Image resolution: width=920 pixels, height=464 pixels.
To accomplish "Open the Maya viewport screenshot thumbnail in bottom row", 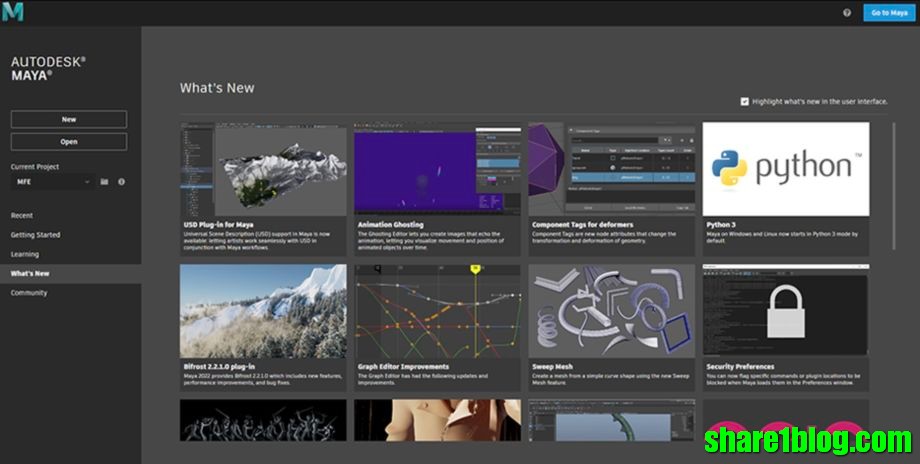I will tap(611, 420).
